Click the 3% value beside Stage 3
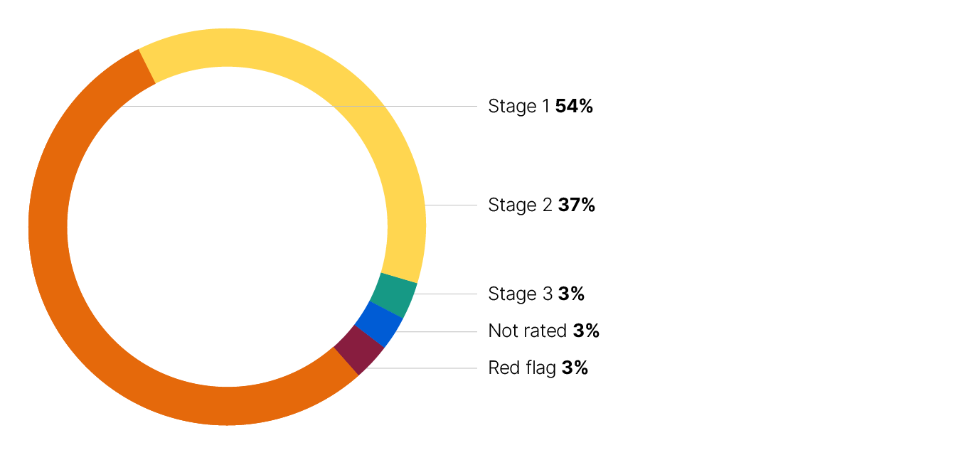This screenshot has width=980, height=455. (x=571, y=294)
